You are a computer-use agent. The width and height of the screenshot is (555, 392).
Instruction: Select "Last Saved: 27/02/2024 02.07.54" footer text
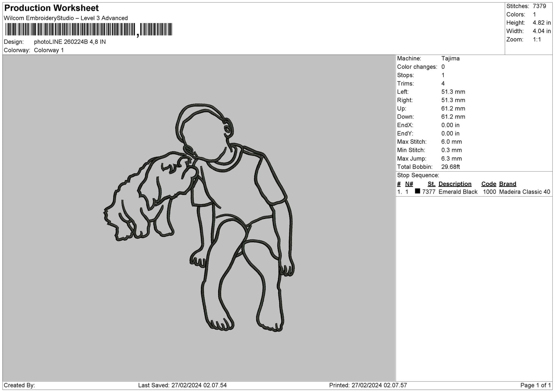point(182,385)
